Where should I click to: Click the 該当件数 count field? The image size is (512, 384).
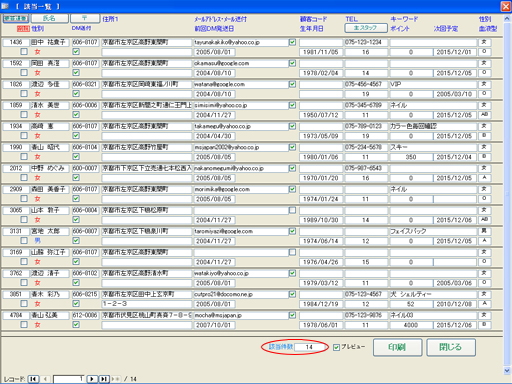[309, 347]
